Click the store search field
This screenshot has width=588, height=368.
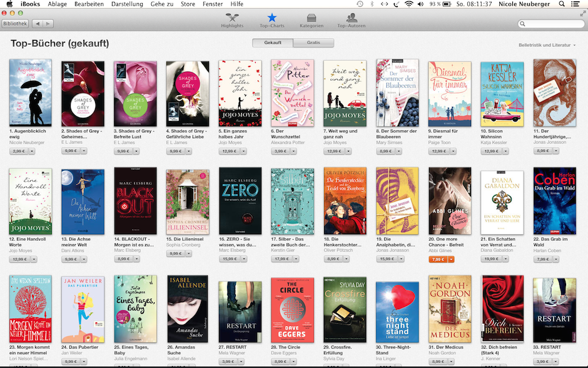pos(551,24)
